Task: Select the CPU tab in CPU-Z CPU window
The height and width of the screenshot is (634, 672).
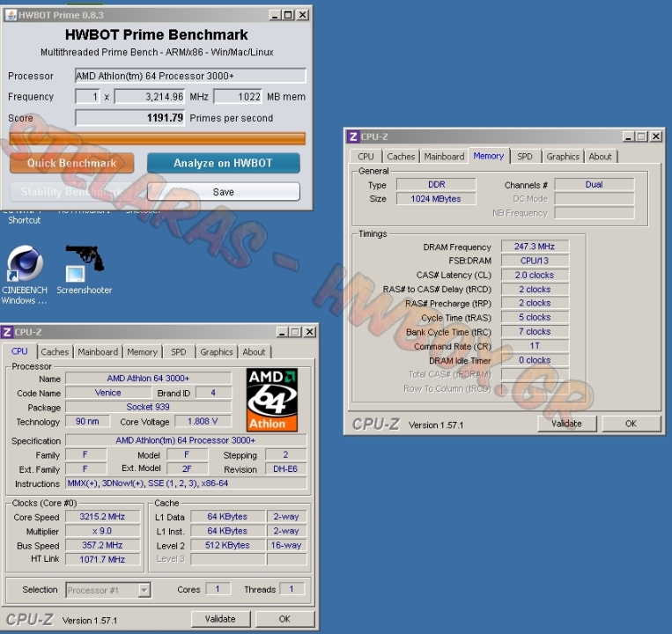Action: (x=19, y=351)
